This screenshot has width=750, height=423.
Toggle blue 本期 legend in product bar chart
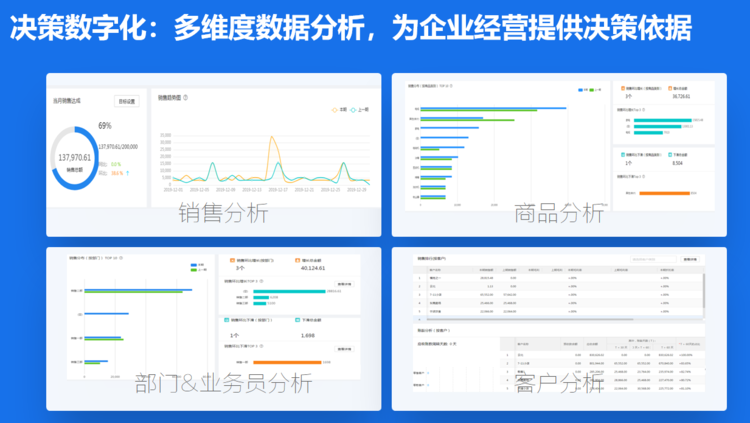pos(582,90)
